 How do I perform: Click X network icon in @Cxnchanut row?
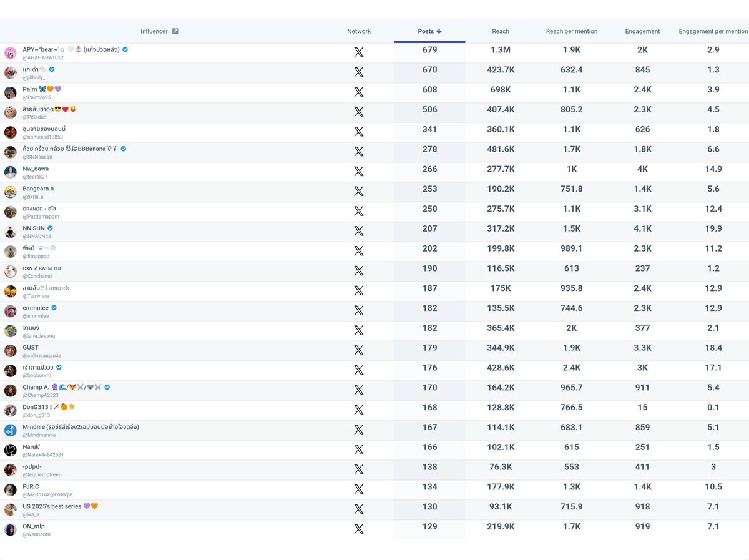(359, 271)
